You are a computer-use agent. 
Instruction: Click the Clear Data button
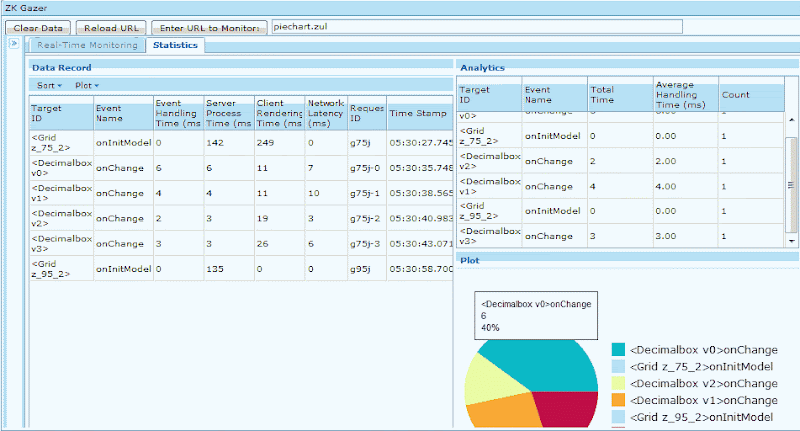click(x=38, y=28)
